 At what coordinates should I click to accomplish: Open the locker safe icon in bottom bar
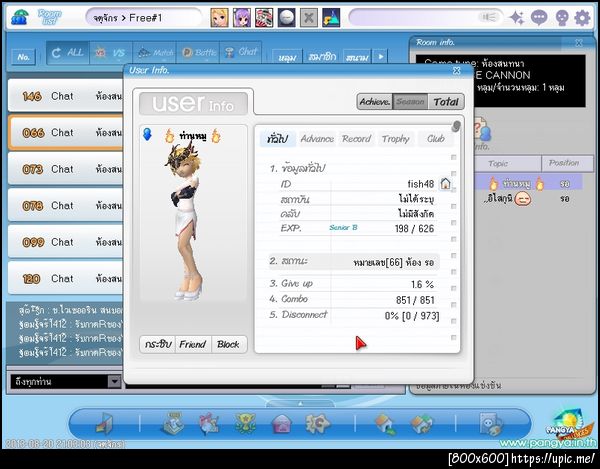pyautogui.click(x=491, y=424)
